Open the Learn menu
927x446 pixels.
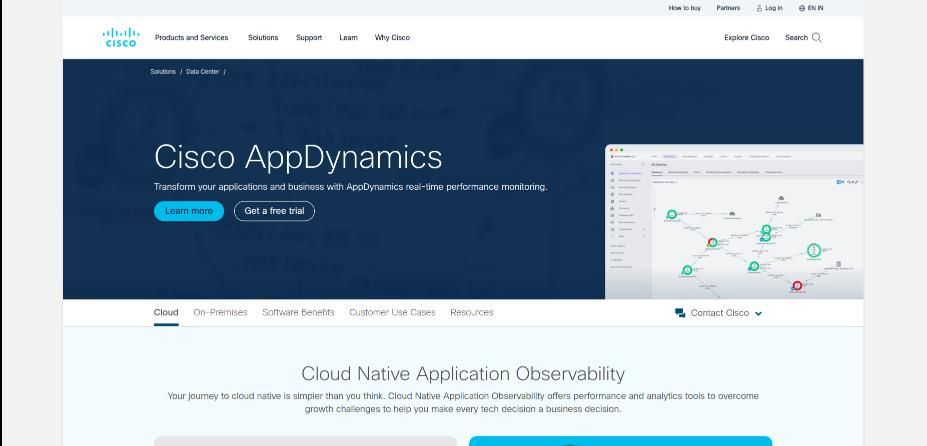[x=348, y=37]
